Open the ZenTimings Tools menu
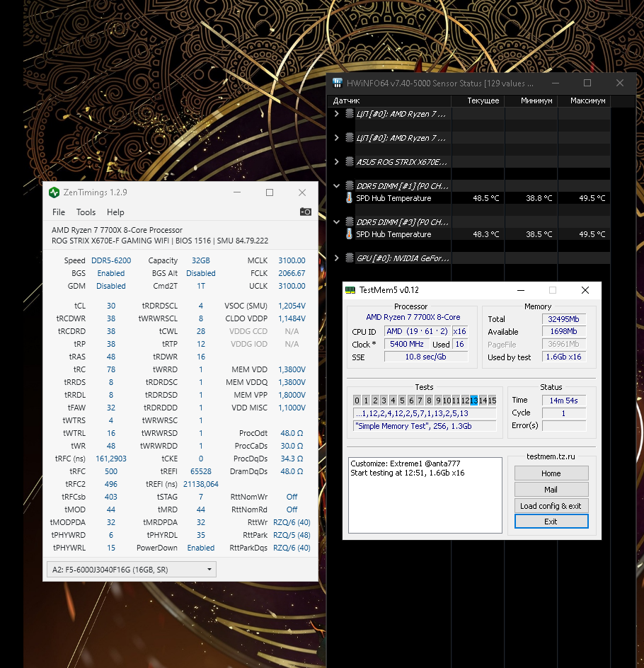 click(x=86, y=212)
